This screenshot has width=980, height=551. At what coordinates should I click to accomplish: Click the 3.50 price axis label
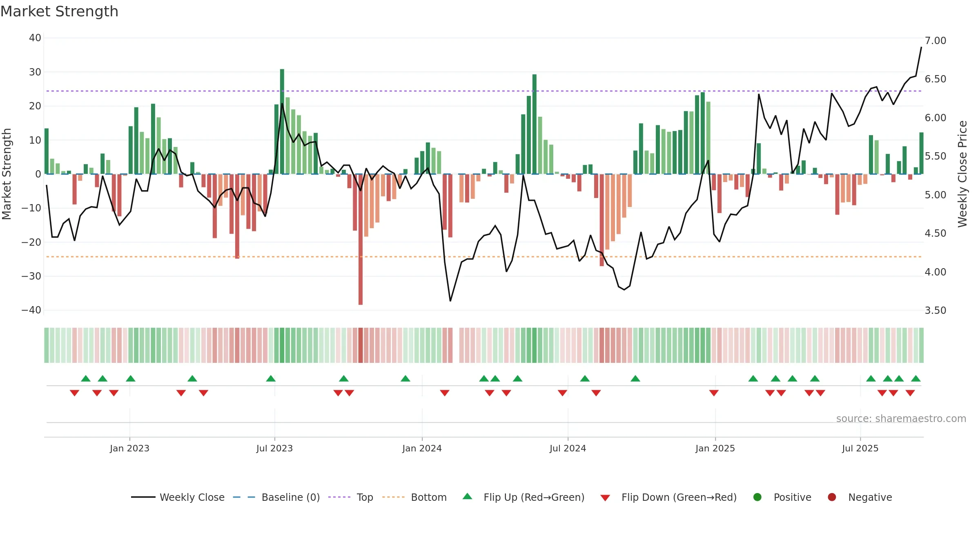935,311
